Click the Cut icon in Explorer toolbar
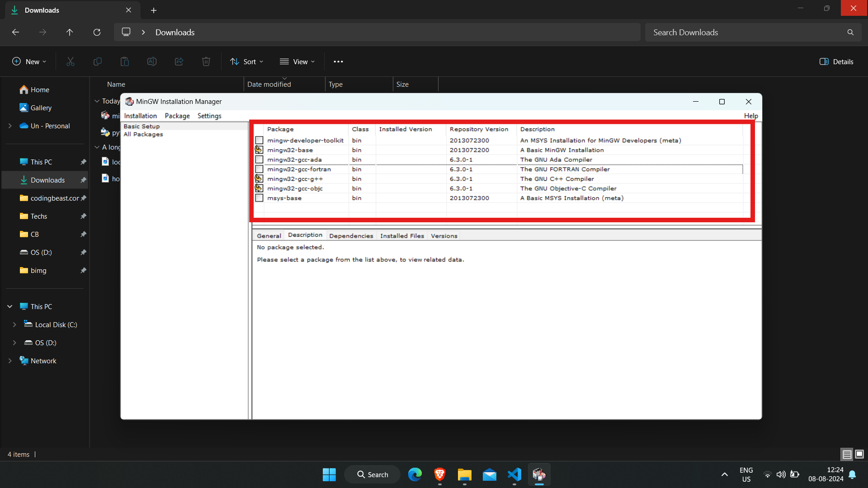The height and width of the screenshot is (488, 868). (71, 61)
